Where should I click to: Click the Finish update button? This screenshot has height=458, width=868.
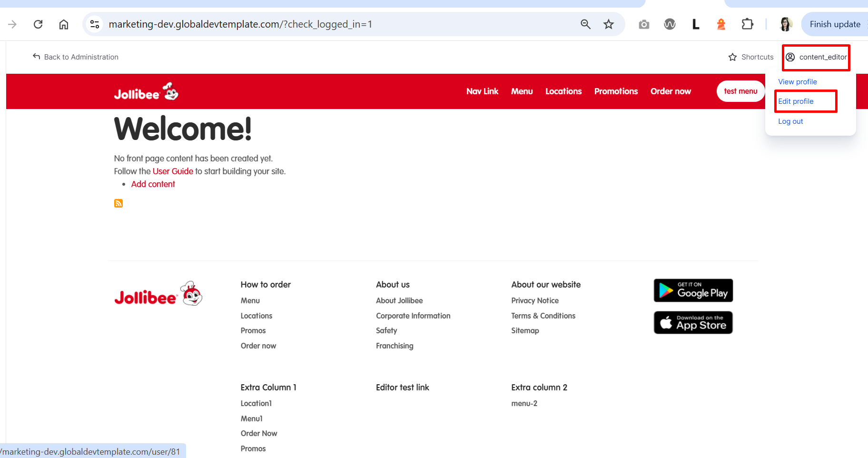835,24
